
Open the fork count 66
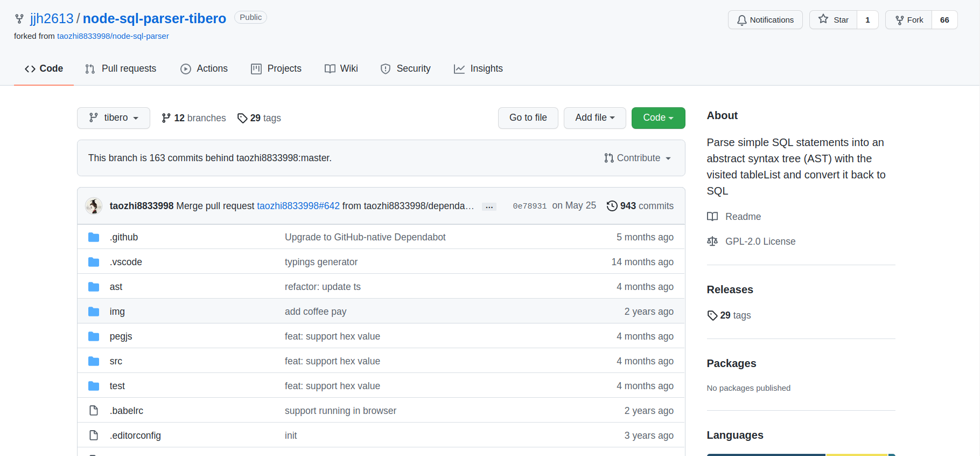pos(944,20)
